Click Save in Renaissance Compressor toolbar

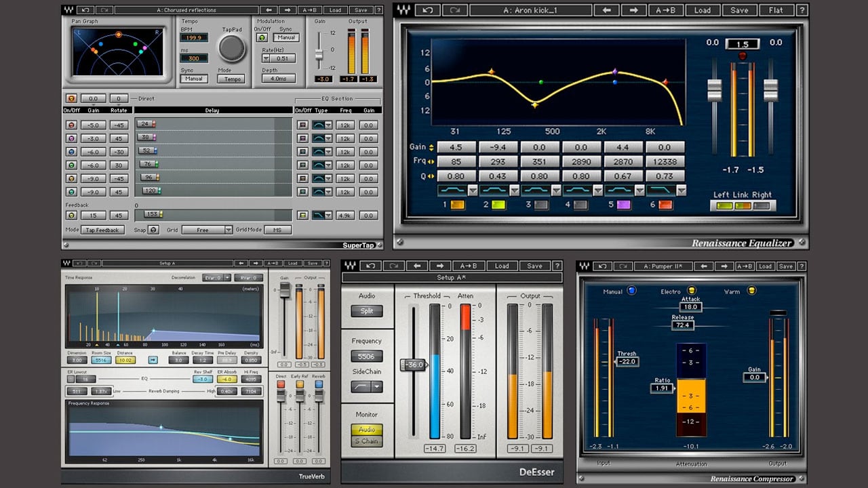(x=785, y=266)
